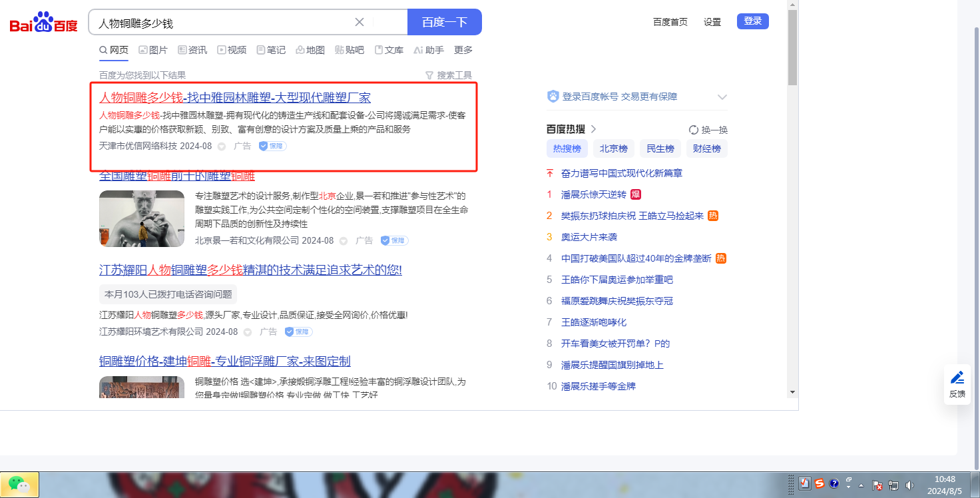980x498 pixels.
Task: Click 保障 badge next to 江苏耀阳环境艺术有限公司
Action: [299, 332]
